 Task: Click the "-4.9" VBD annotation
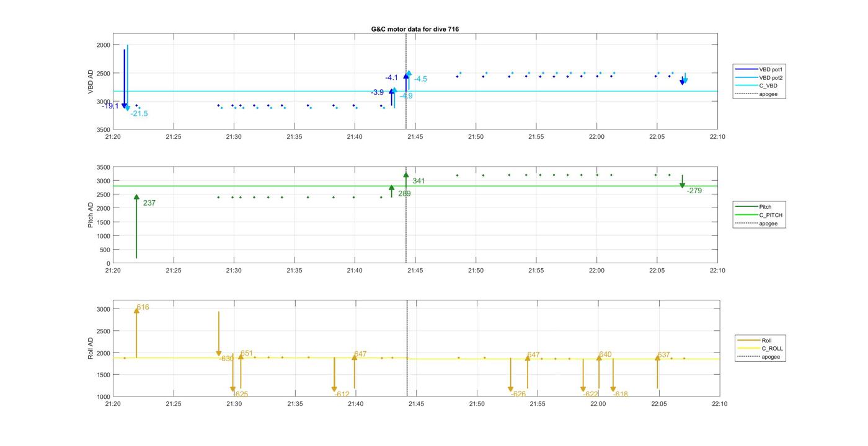pos(406,96)
